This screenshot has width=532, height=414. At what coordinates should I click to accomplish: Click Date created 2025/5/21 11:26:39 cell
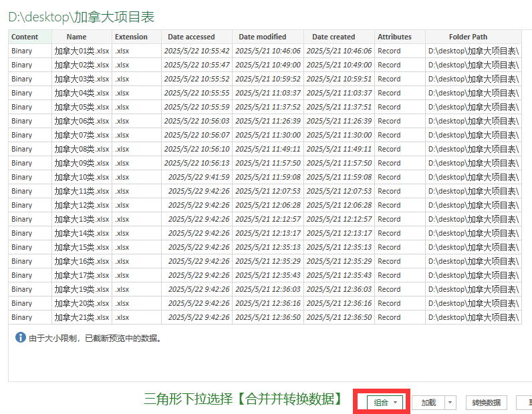click(340, 121)
